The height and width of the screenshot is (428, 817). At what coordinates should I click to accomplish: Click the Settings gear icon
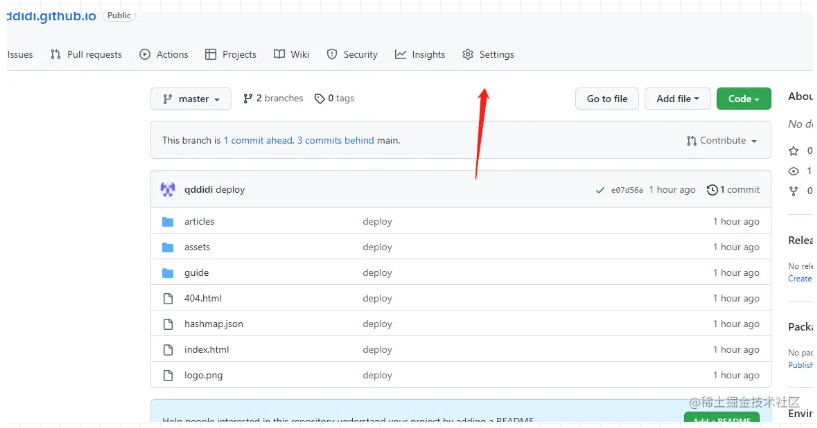pyautogui.click(x=468, y=54)
